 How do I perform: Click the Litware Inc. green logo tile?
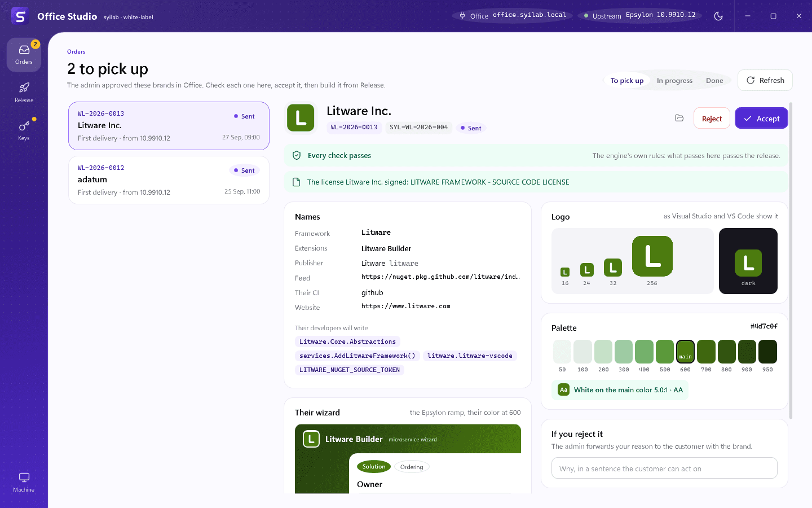tap(301, 117)
